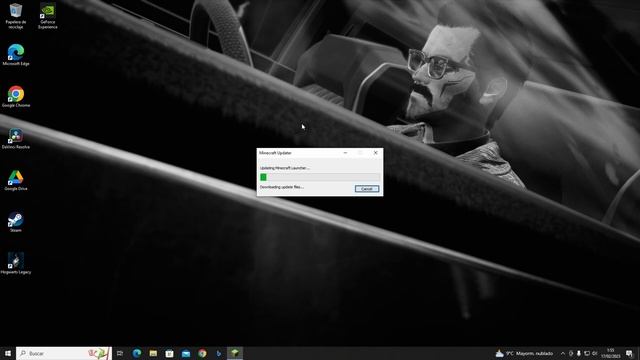Image resolution: width=640 pixels, height=360 pixels.
Task: Expand the hidden system tray icons
Action: 563,353
